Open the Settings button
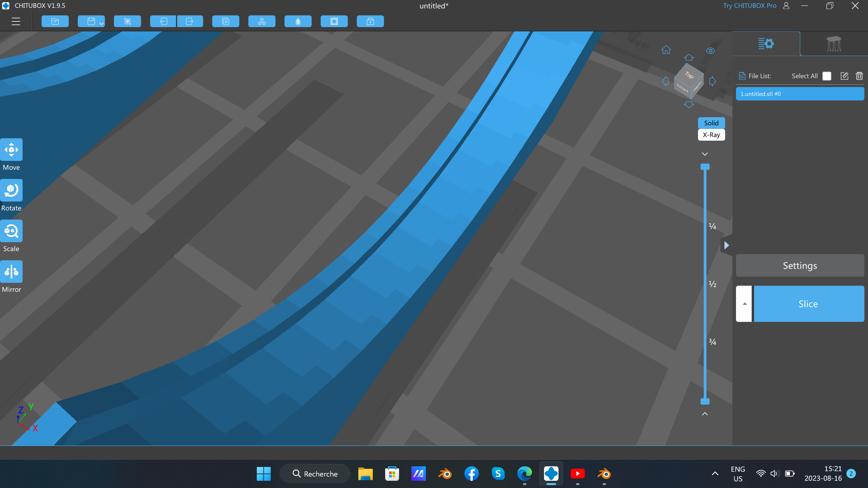Screen dimensions: 868x488 800,266
